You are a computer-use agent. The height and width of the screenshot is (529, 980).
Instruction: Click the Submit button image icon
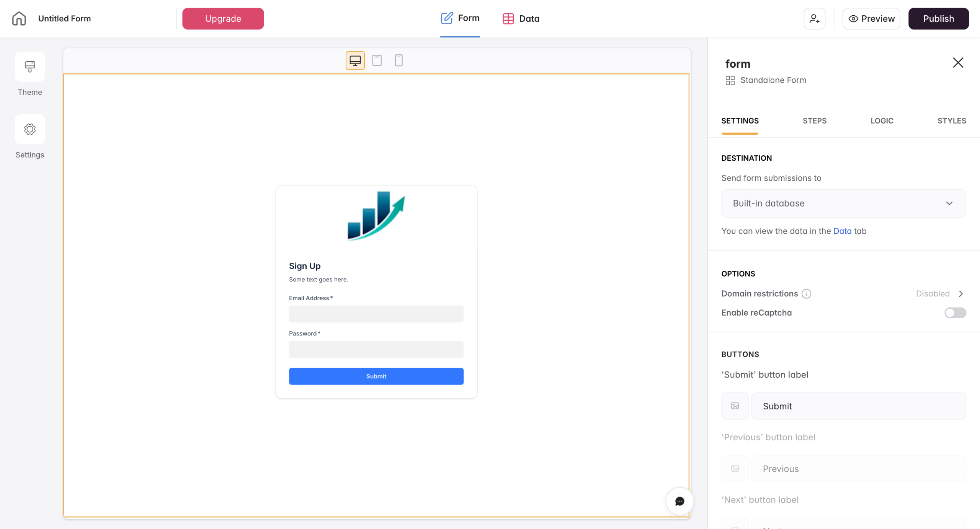735,406
